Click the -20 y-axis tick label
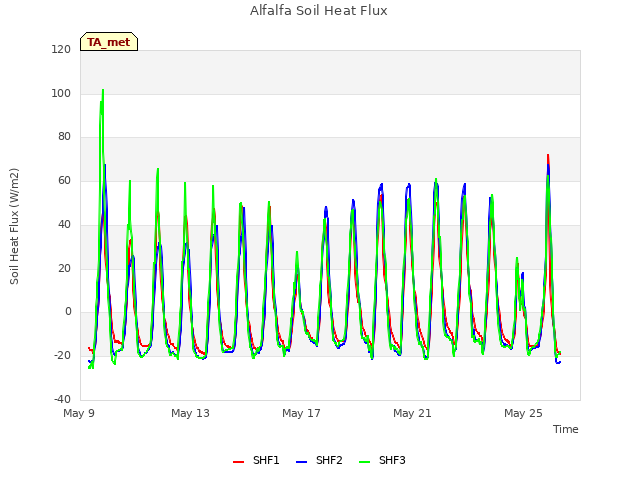Viewport: 640px width, 480px height. pos(62,355)
